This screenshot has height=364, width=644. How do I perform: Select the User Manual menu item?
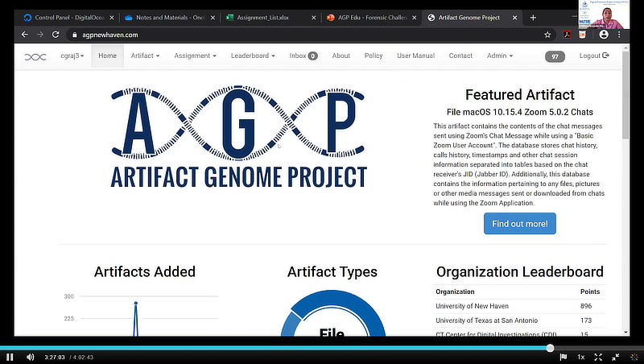coord(415,56)
